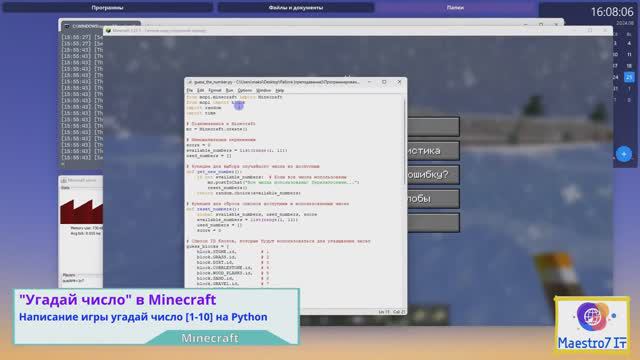Minimize the IDLE editor window
This screenshot has width=640, height=360.
369,82
